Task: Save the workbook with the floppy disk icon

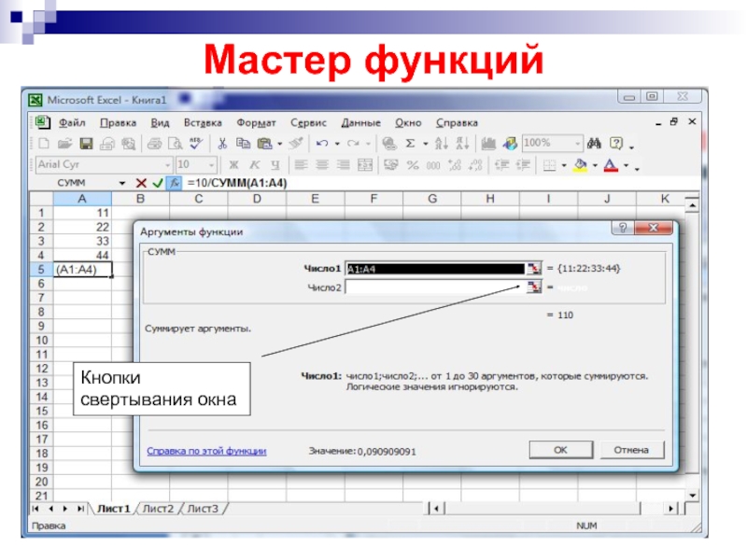Action: point(86,144)
